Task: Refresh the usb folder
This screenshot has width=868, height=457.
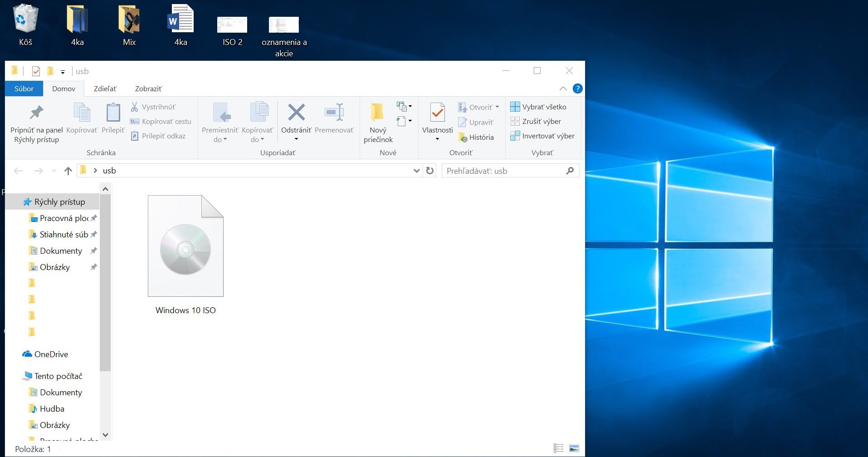Action: pos(430,171)
